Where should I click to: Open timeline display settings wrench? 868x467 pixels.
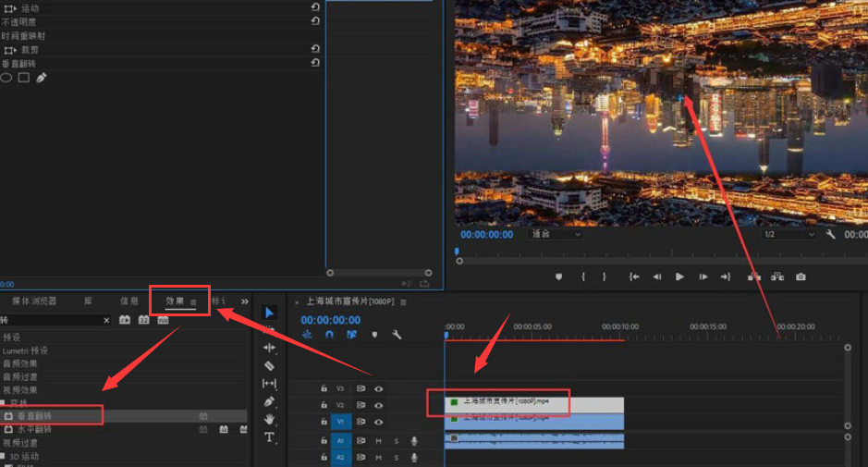click(397, 335)
